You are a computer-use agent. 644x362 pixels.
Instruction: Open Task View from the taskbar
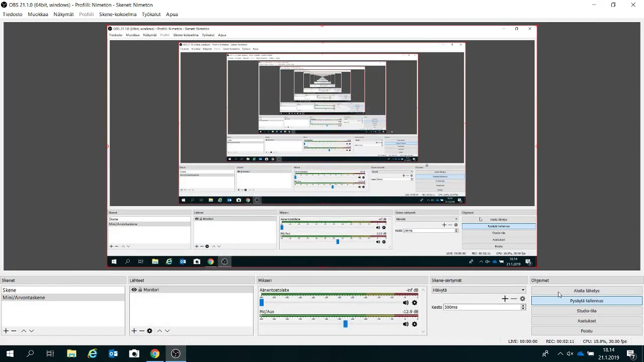(50, 353)
